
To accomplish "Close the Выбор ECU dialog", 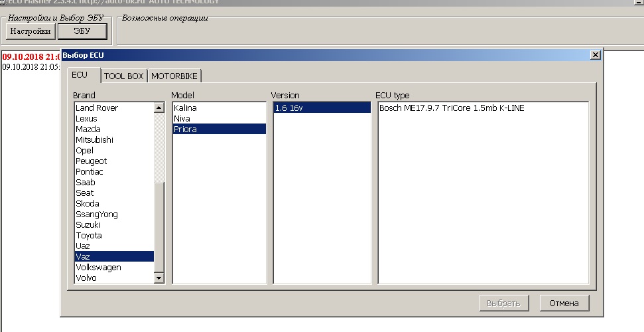I will tap(595, 54).
